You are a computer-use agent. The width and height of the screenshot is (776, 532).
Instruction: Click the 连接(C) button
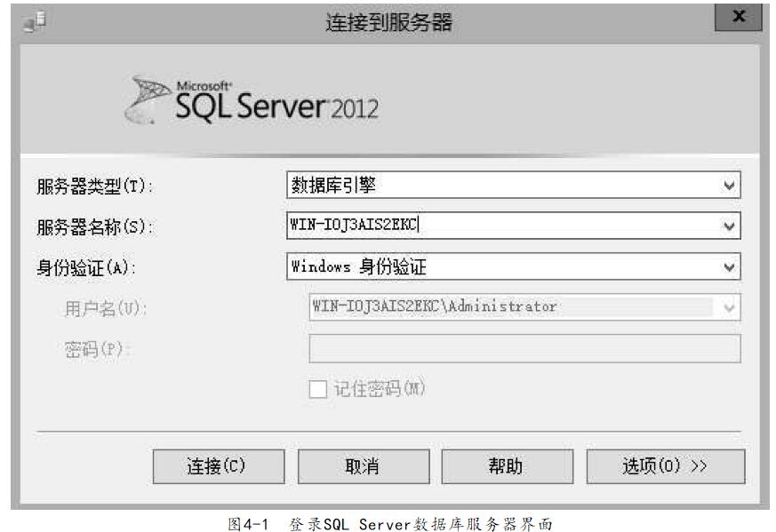tap(219, 466)
